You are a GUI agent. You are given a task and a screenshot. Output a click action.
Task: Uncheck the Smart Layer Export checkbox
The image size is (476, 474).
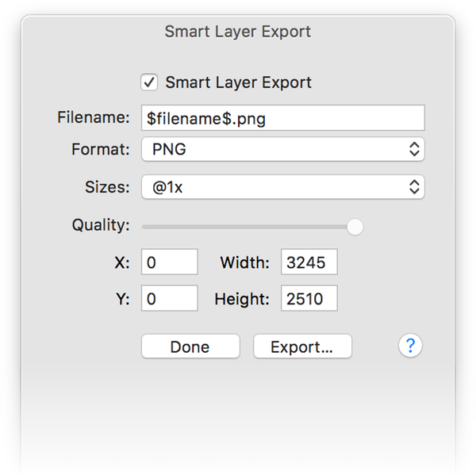coord(148,82)
